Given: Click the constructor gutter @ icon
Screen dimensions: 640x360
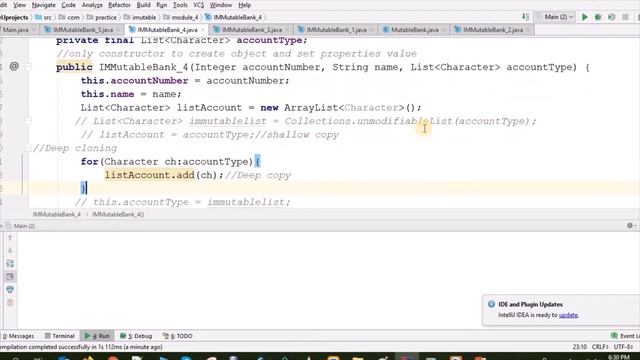Looking at the screenshot, I should (x=14, y=66).
